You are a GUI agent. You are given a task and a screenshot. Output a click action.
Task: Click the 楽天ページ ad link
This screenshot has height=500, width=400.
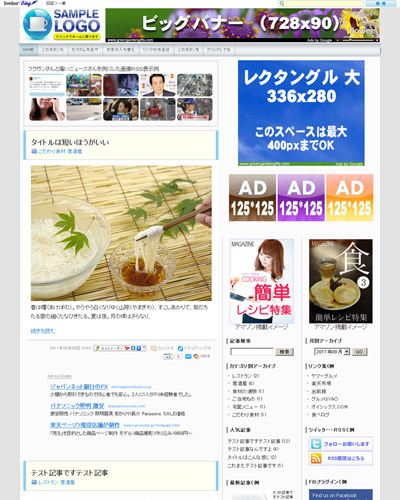(85, 425)
